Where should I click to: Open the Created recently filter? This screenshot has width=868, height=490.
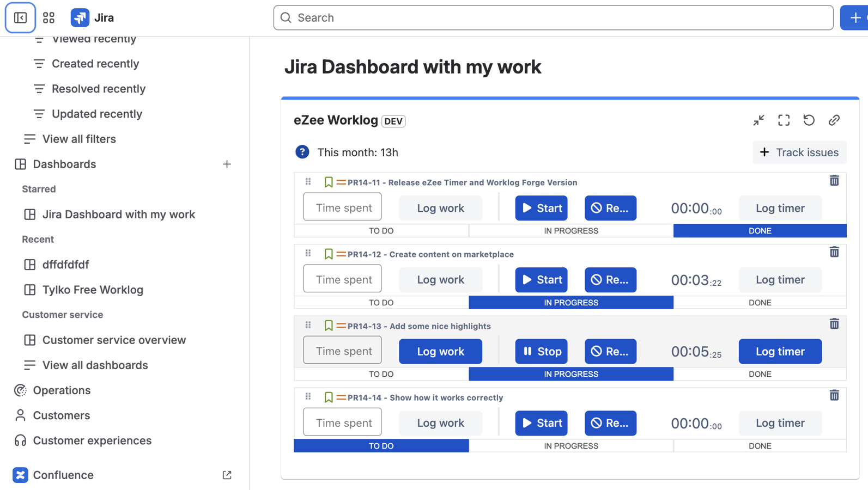(95, 64)
